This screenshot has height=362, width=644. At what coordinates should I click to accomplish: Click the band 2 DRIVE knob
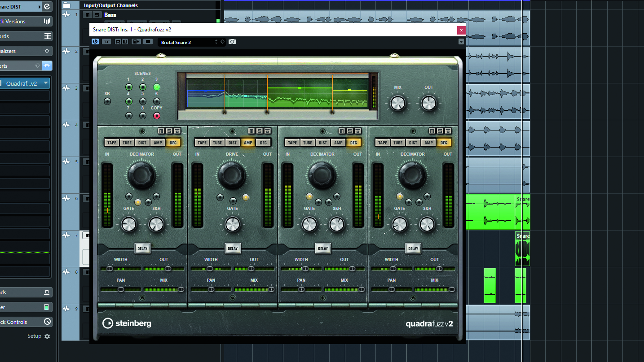(x=232, y=175)
